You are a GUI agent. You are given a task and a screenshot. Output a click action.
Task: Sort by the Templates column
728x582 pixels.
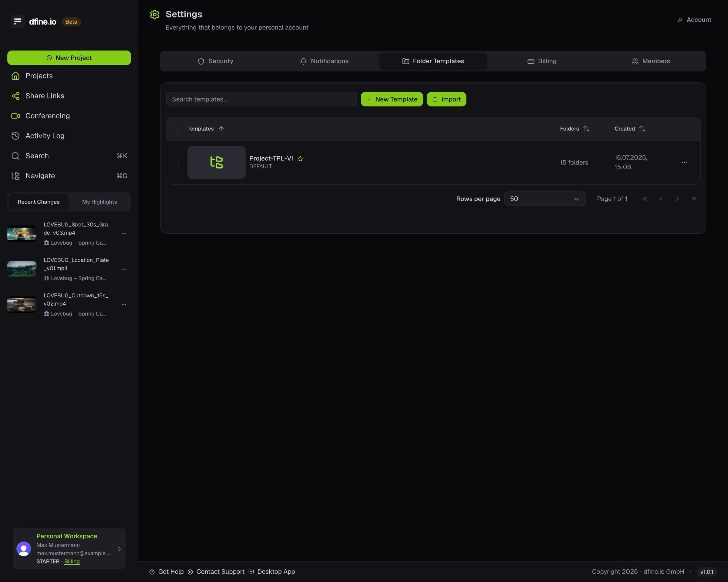tap(205, 129)
